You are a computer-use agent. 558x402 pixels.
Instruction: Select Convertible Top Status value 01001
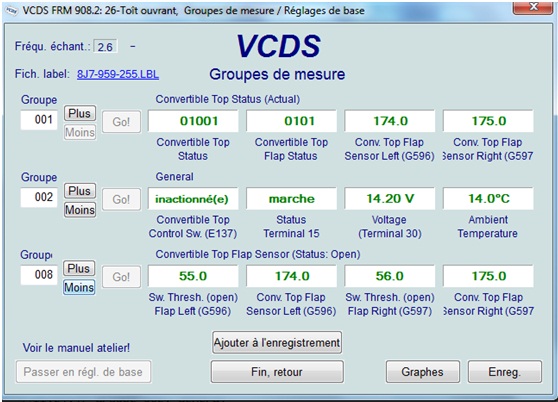pyautogui.click(x=193, y=121)
